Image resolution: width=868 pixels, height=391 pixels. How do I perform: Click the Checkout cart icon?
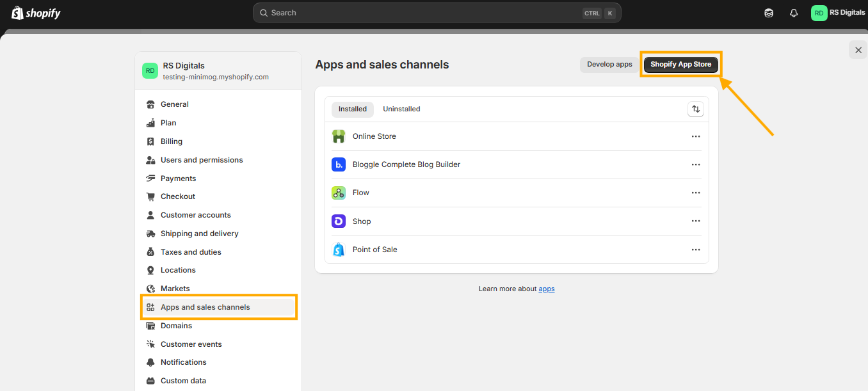pyautogui.click(x=150, y=196)
